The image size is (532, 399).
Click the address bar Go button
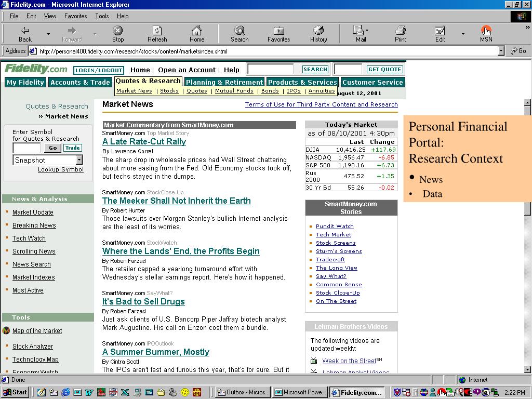pyautogui.click(x=518, y=51)
